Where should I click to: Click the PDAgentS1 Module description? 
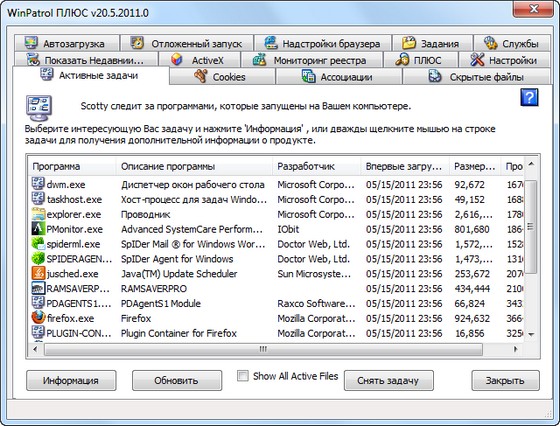(161, 304)
